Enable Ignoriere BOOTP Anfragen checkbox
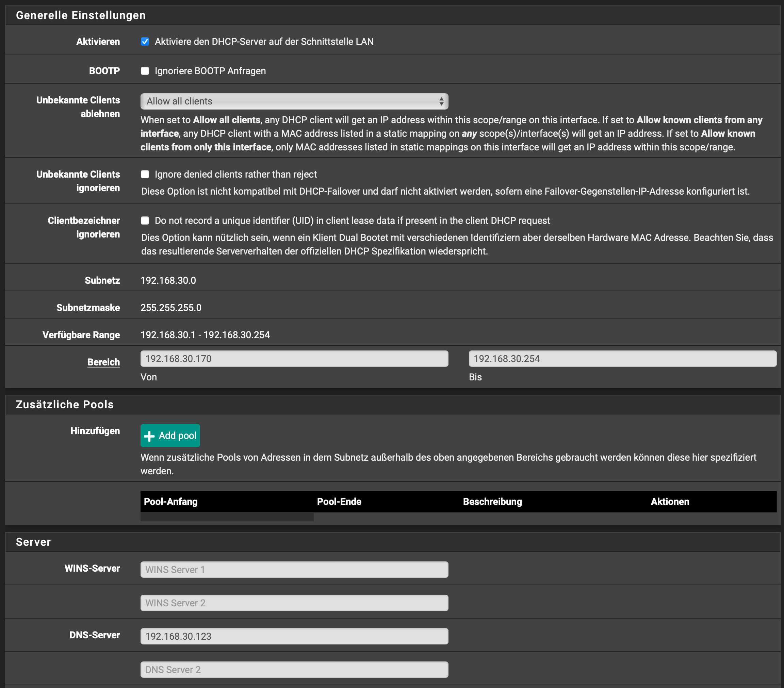Screen dimensions: 784x688 tap(145, 71)
